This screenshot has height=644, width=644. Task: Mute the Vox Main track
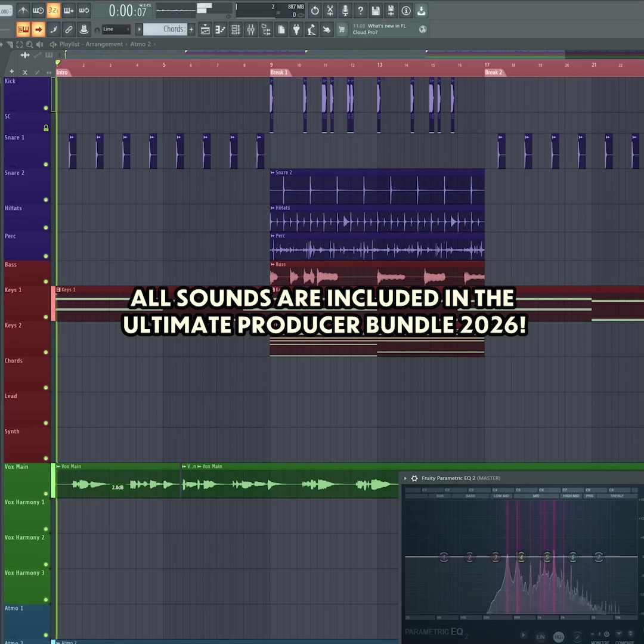[46, 494]
